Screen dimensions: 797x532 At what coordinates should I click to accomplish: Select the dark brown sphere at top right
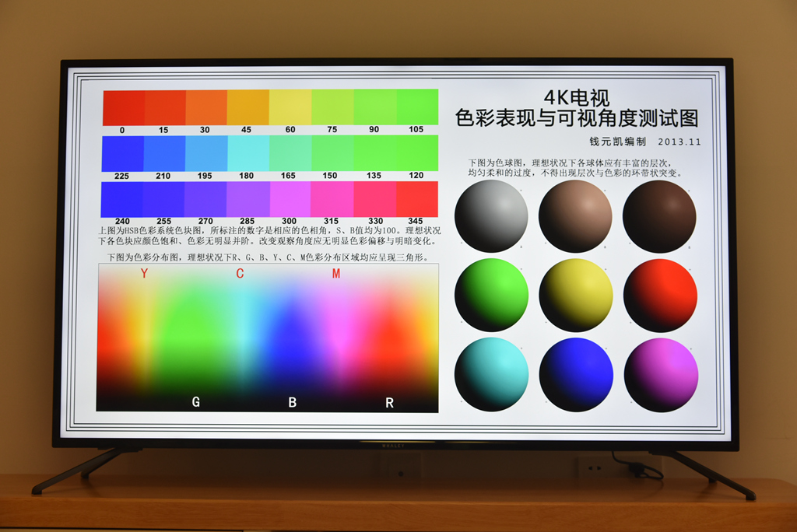658,215
